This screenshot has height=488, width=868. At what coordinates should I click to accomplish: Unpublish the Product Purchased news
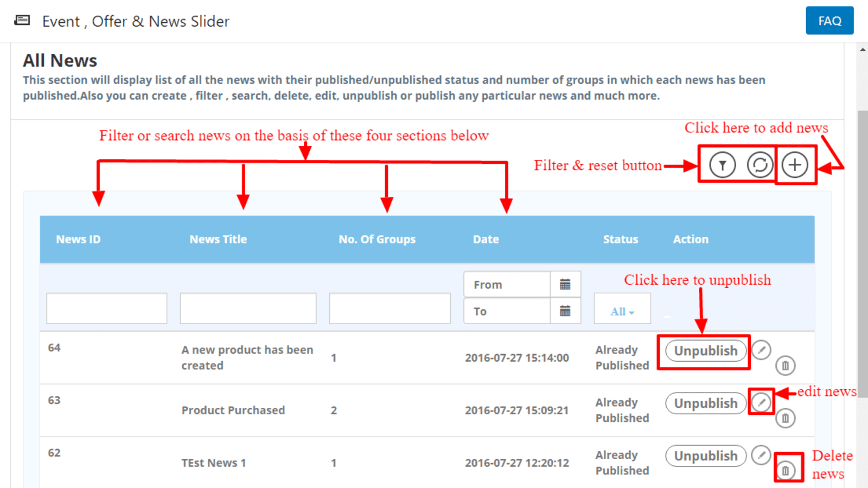click(705, 403)
